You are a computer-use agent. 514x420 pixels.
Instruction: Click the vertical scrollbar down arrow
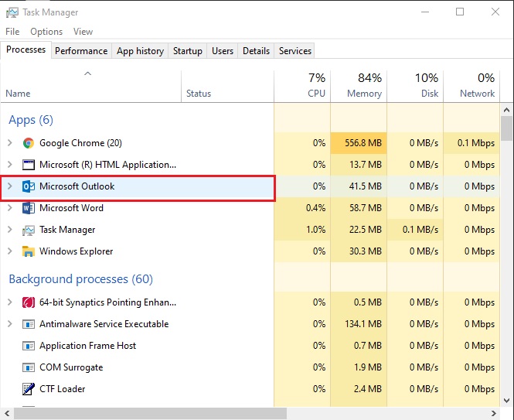point(506,401)
